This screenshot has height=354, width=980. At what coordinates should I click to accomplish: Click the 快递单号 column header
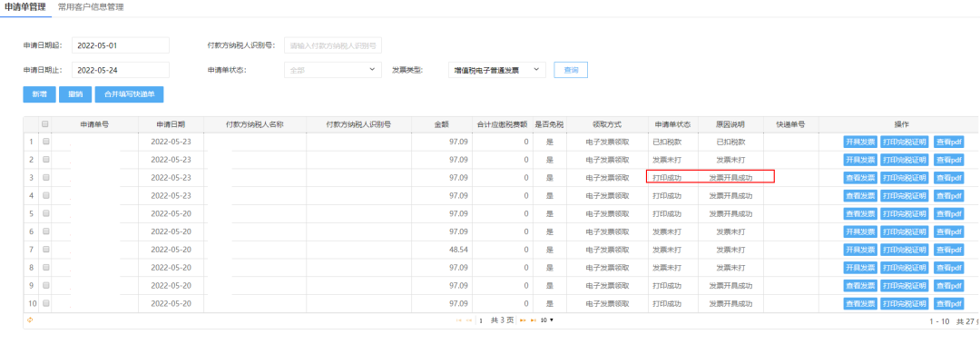pos(790,124)
